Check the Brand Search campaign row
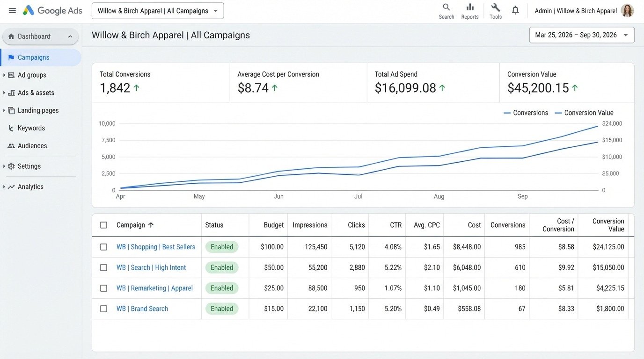This screenshot has height=359, width=644. click(104, 309)
